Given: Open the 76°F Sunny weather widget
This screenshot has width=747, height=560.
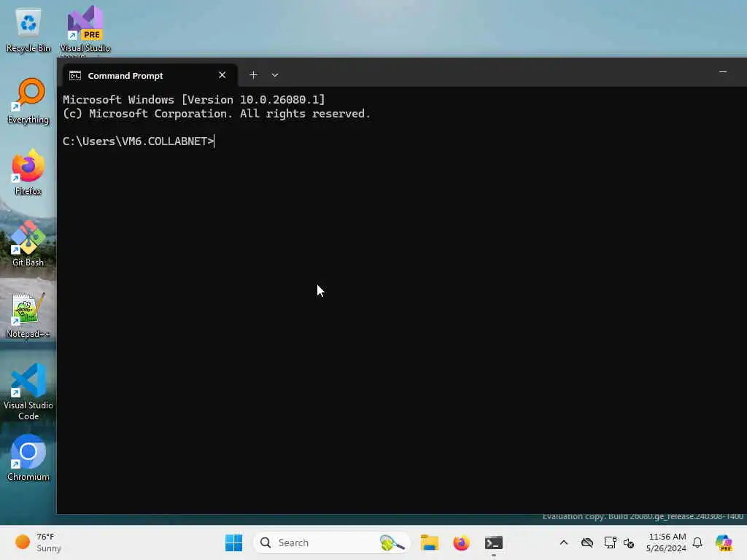Looking at the screenshot, I should tap(38, 542).
